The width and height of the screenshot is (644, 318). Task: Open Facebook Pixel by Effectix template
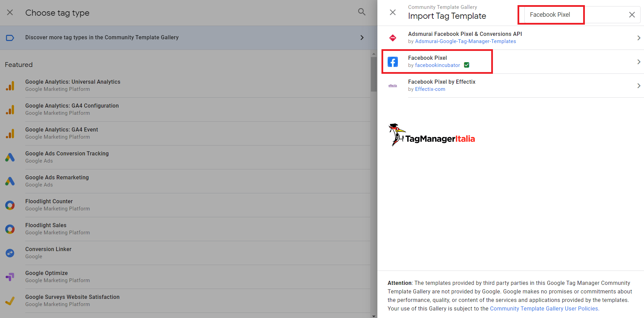(x=511, y=86)
